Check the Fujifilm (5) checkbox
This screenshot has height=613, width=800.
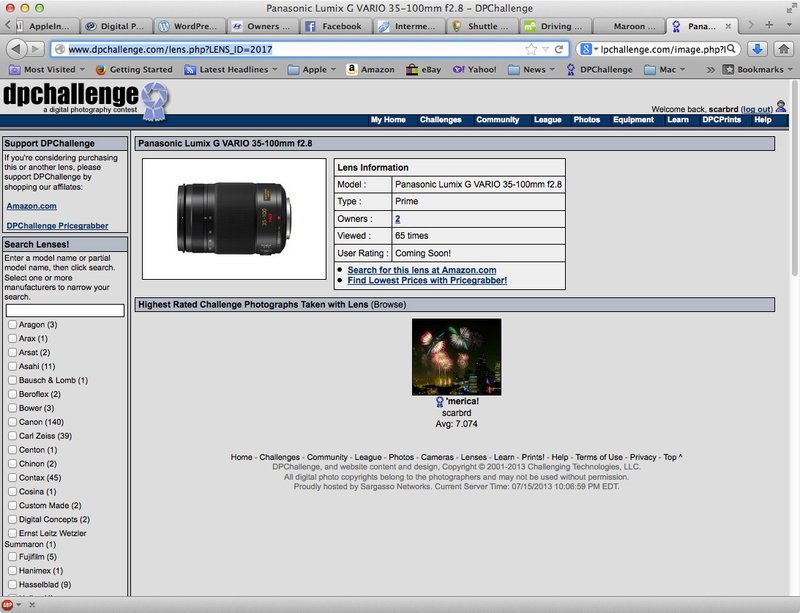12,557
